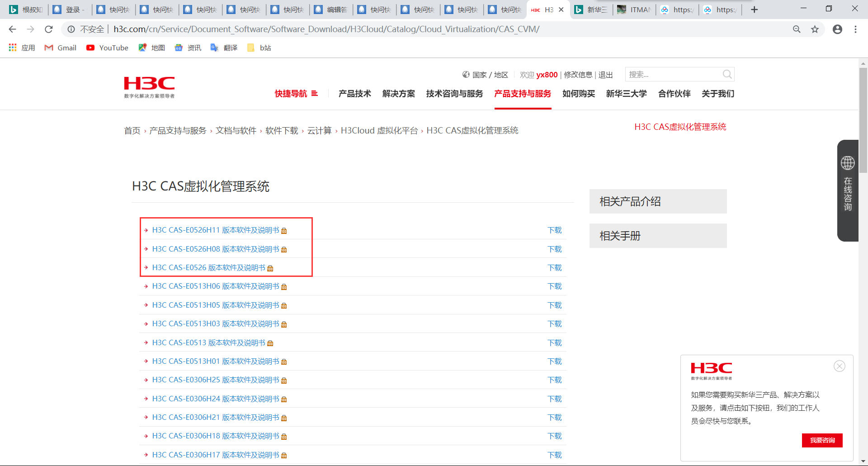
Task: Switch to the 编辑答 browser tab
Action: pos(331,10)
